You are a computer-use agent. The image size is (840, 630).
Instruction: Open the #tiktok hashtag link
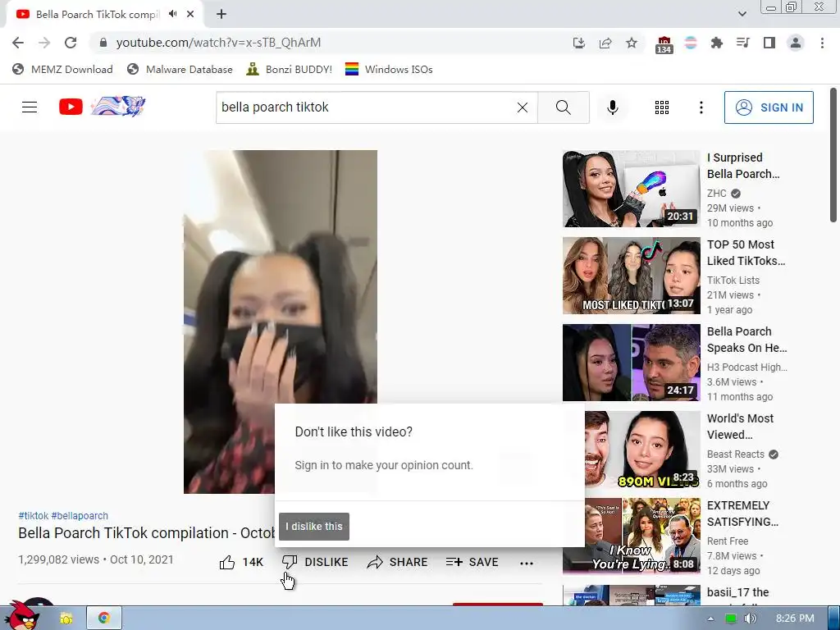pos(33,516)
